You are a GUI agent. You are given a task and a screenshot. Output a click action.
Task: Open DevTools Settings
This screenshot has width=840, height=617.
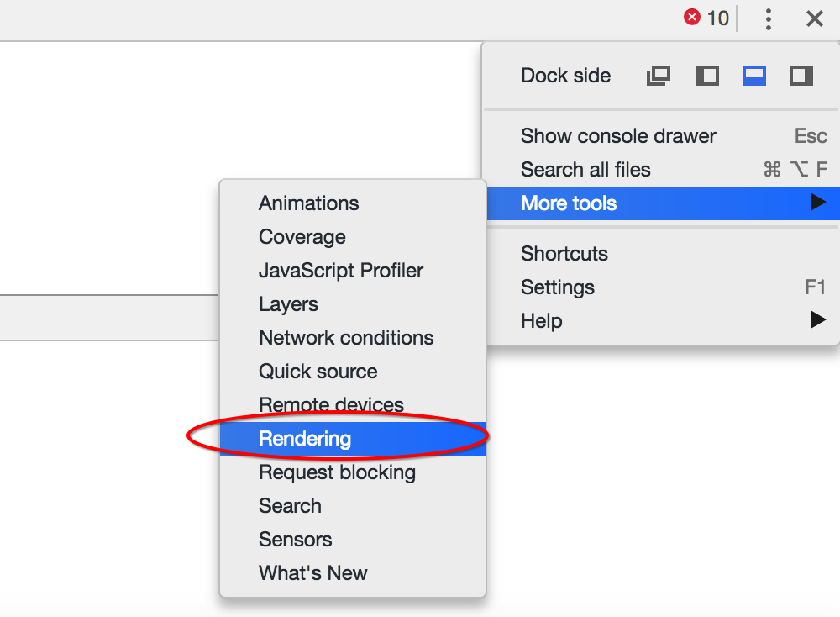pyautogui.click(x=557, y=287)
